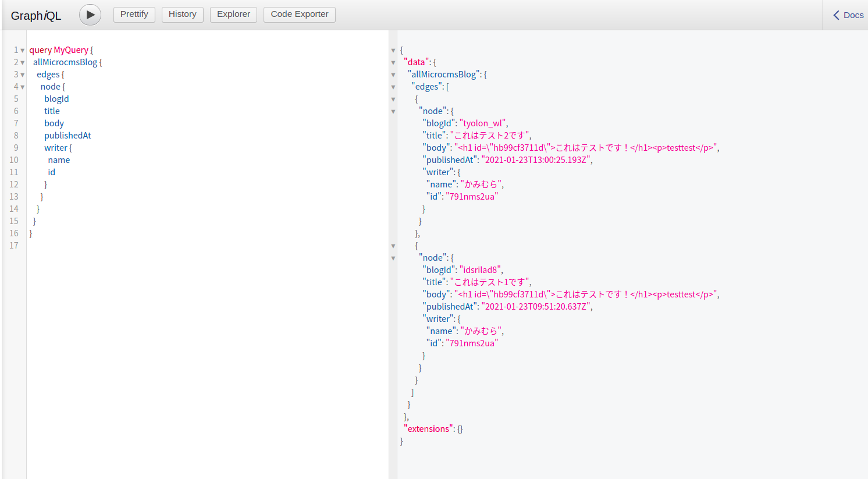
Task: Click the blogId field in the query editor
Action: [x=56, y=99]
